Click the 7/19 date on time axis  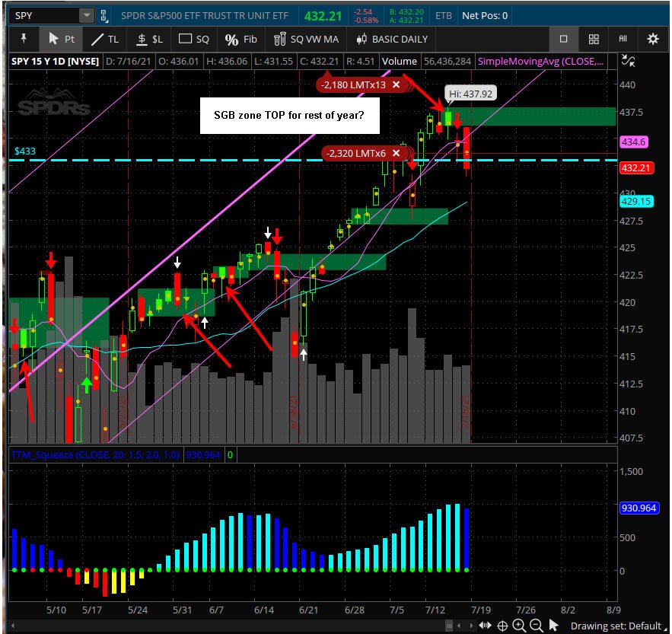pyautogui.click(x=481, y=610)
